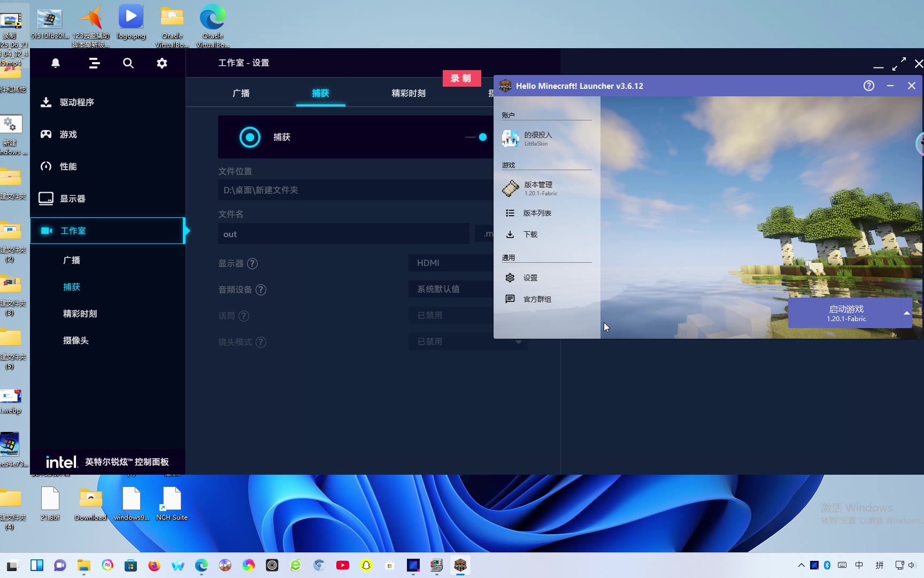
Task: Open the red YouTube-style taskbar icon
Action: 343,565
